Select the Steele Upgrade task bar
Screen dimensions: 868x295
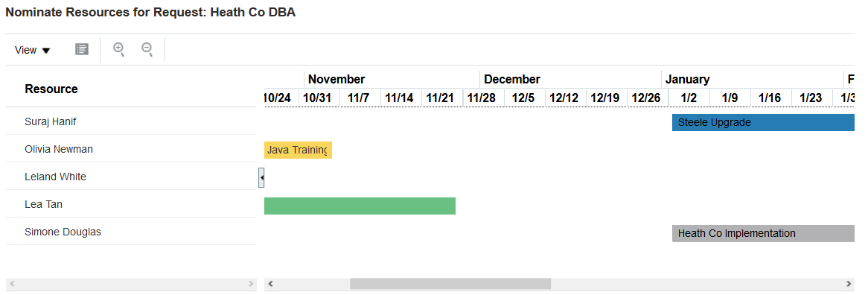pos(763,122)
